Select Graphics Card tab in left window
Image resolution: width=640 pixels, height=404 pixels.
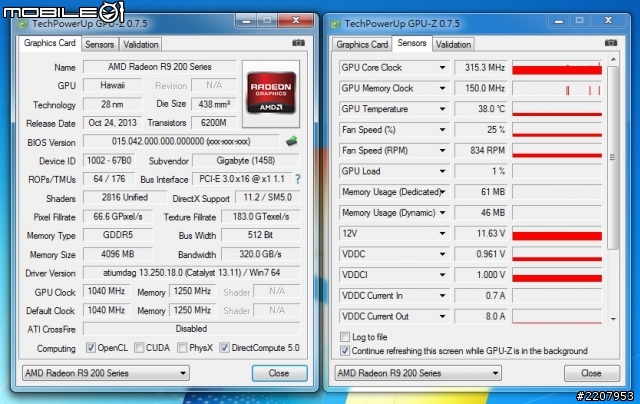49,43
